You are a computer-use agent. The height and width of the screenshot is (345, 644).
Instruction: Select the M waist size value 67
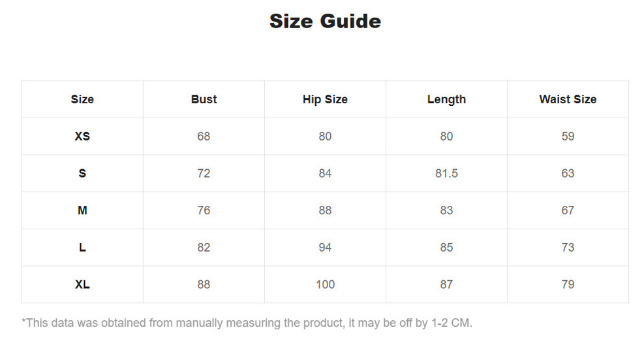pyautogui.click(x=568, y=210)
